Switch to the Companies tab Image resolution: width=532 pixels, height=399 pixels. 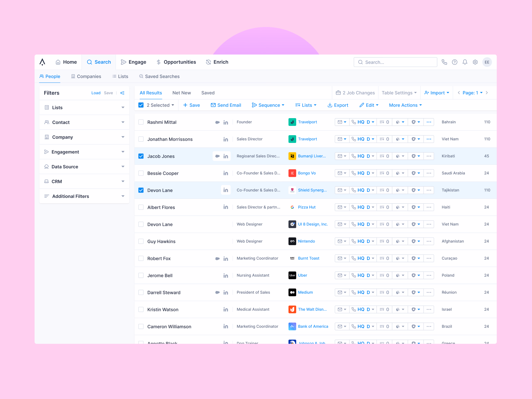pyautogui.click(x=86, y=76)
